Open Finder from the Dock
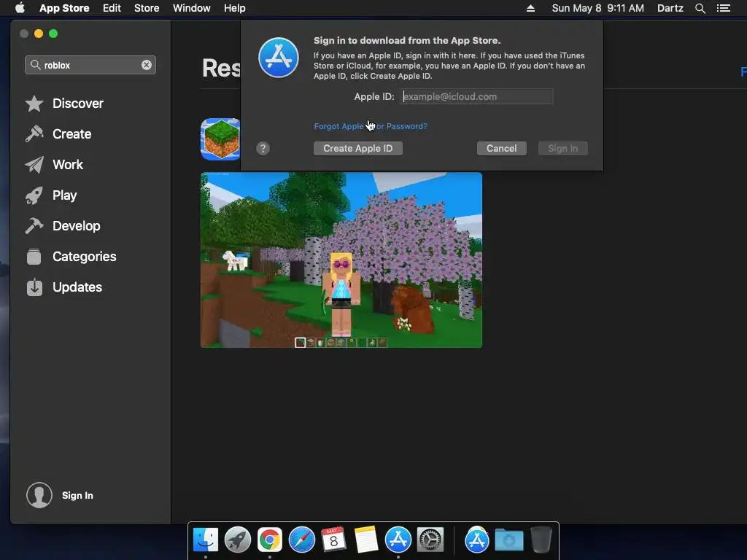 point(205,540)
